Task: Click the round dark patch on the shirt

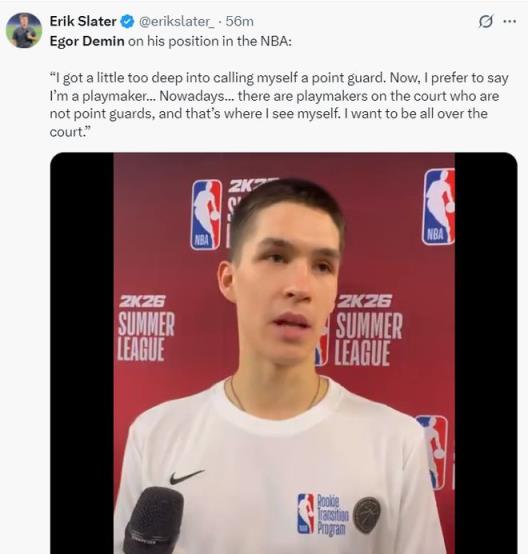Action: (367, 514)
